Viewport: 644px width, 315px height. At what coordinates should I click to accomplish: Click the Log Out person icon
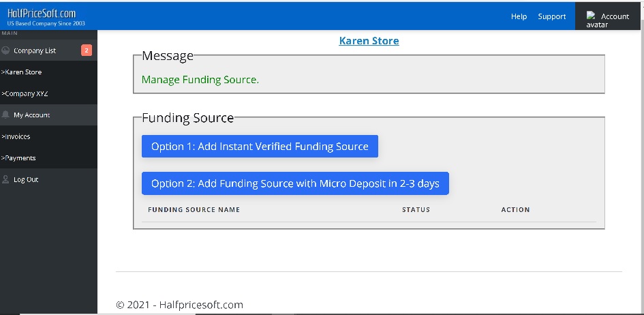tap(6, 180)
